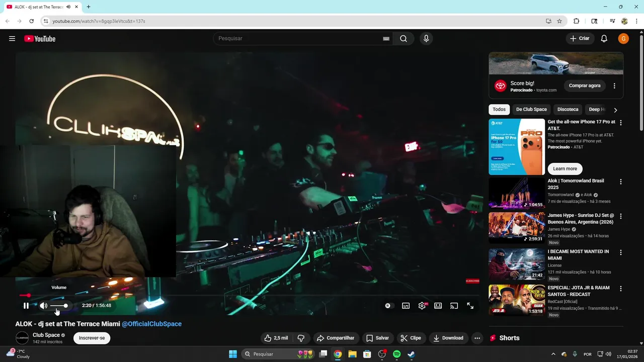This screenshot has height=362, width=644.
Task: Go to YouTube home via logo
Action: coord(40,39)
